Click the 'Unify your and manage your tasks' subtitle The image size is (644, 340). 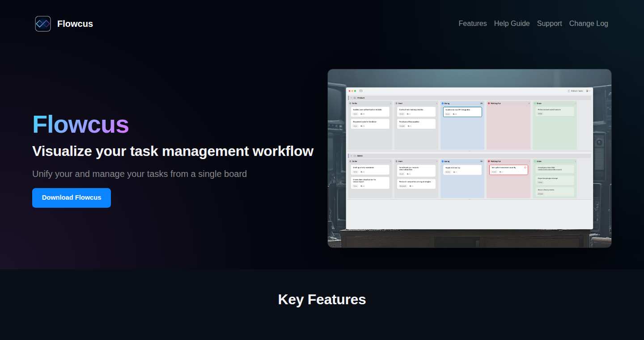click(140, 174)
